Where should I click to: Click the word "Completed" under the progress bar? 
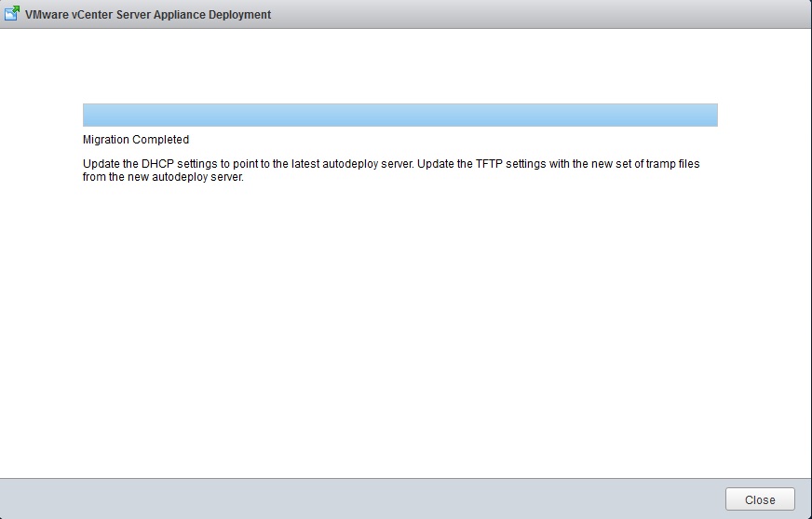tap(160, 140)
